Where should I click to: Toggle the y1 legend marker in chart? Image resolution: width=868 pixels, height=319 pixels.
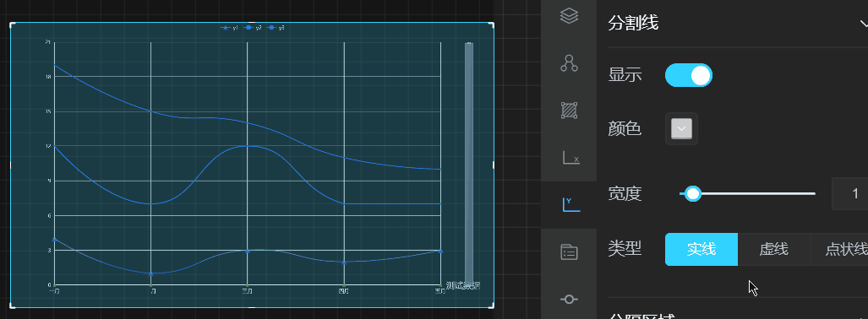(x=229, y=27)
